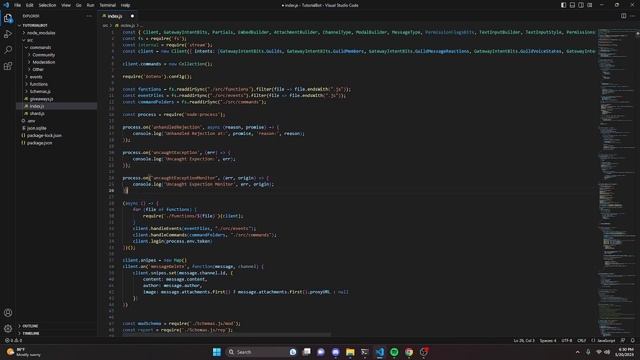Toggle secondary side bar visibility
Viewport: 640px width, 360px height.
click(x=581, y=5)
